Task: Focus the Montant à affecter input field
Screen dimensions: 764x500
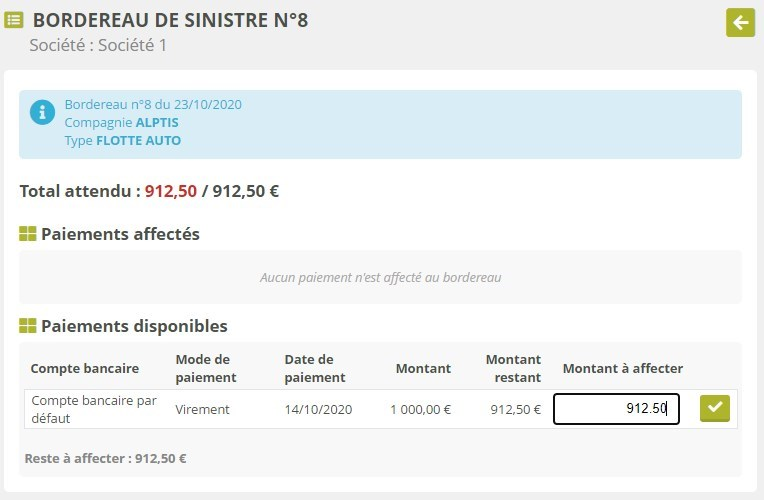Action: 616,409
